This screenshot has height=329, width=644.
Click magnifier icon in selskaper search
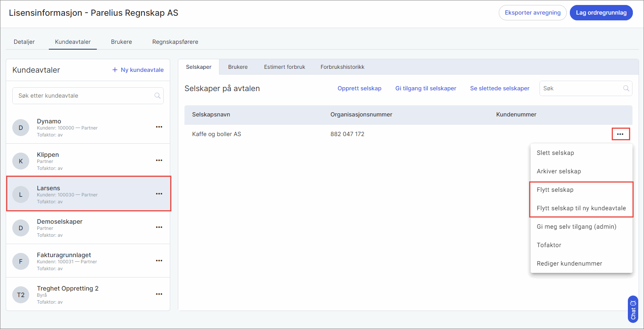626,88
